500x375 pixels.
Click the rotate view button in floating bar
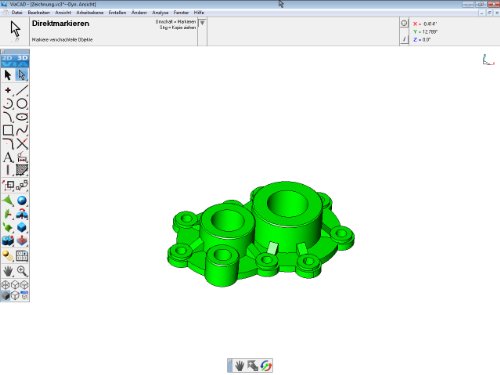coord(266,366)
